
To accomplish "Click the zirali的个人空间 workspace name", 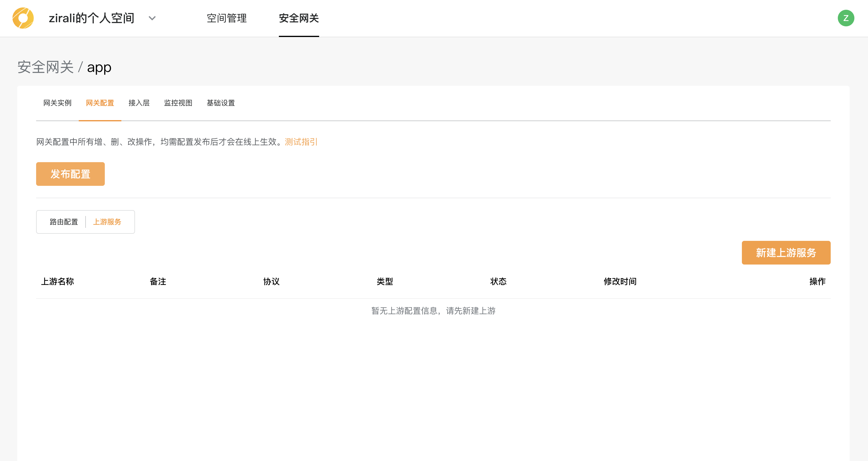I will click(91, 18).
